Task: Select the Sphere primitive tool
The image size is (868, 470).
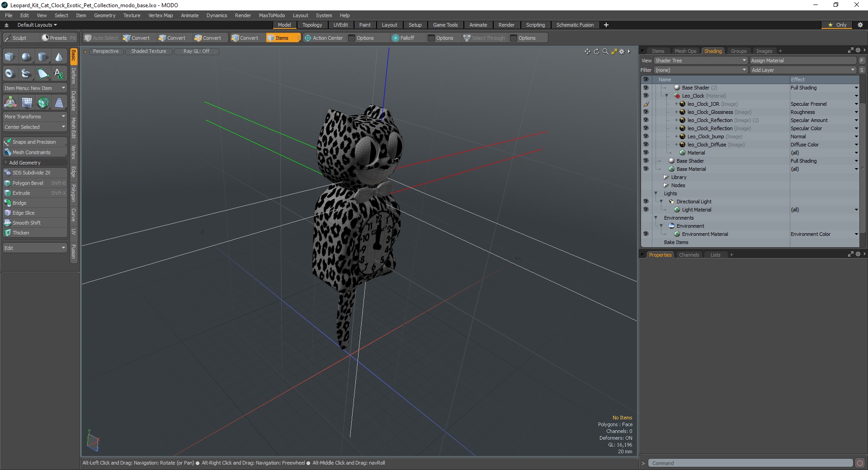Action: pos(26,57)
